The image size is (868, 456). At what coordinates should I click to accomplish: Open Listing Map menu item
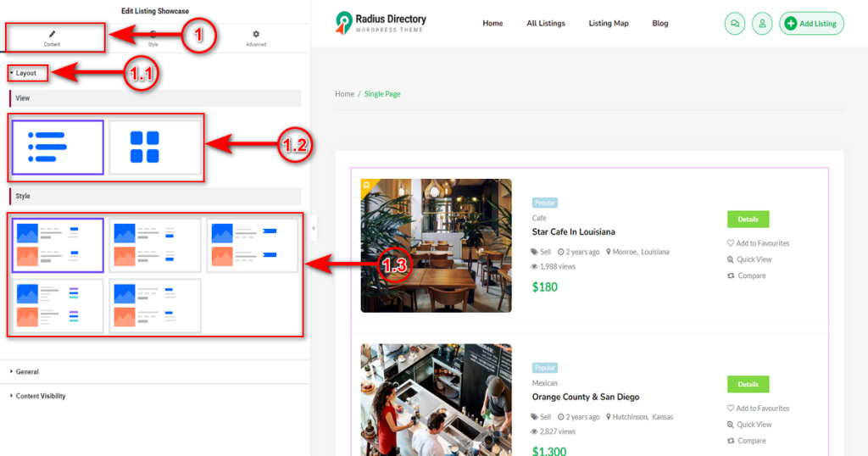point(609,23)
